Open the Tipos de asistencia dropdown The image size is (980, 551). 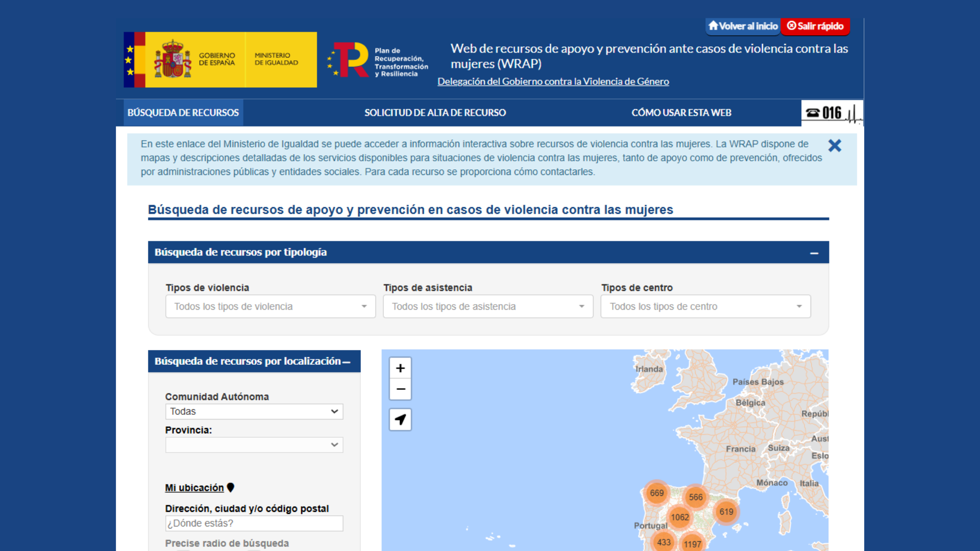point(488,307)
